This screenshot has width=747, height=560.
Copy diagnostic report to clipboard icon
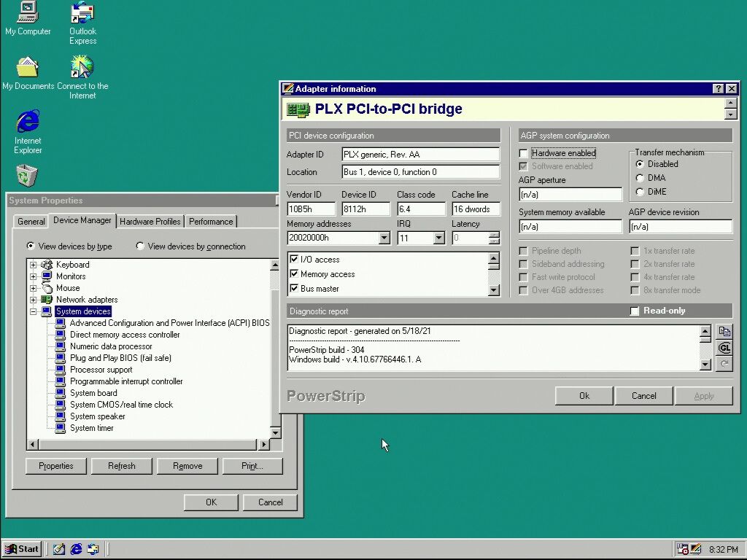[724, 332]
